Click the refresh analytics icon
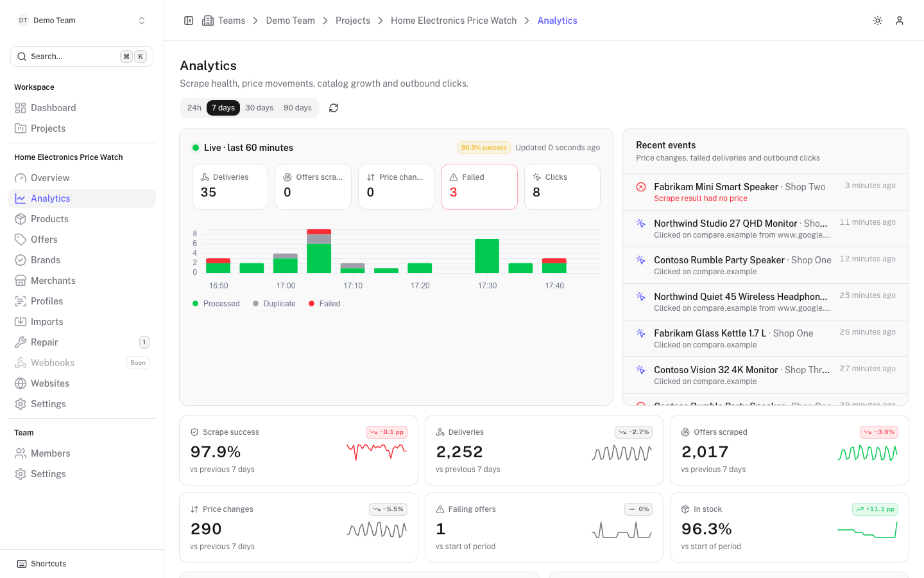Viewport: 924px width, 578px height. click(x=334, y=108)
